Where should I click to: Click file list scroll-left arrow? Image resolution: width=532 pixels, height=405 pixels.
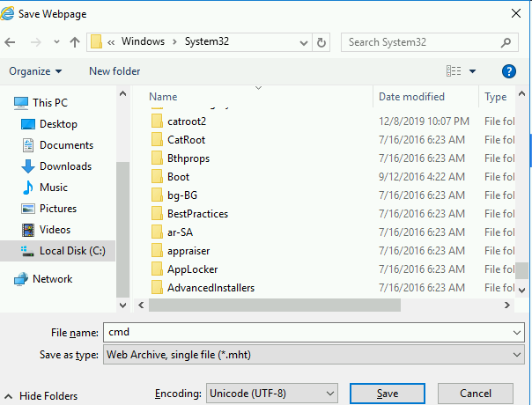[141, 305]
